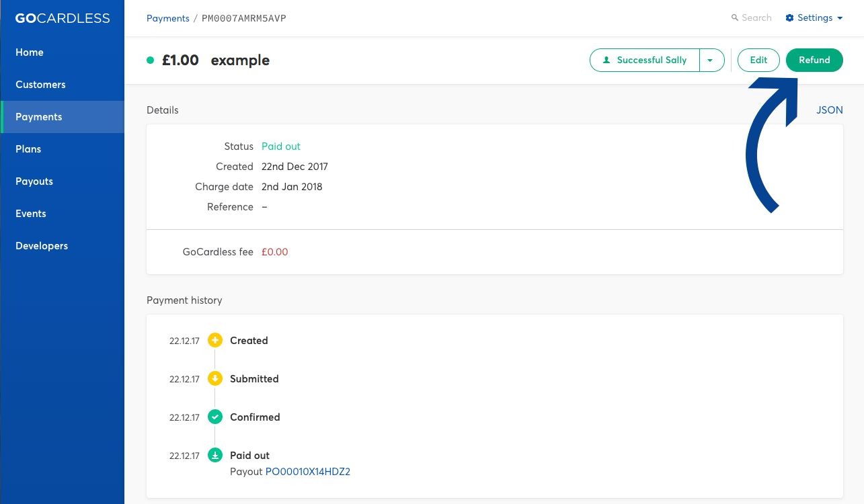Expand the customer dropdown arrow
The image size is (864, 504).
point(711,60)
